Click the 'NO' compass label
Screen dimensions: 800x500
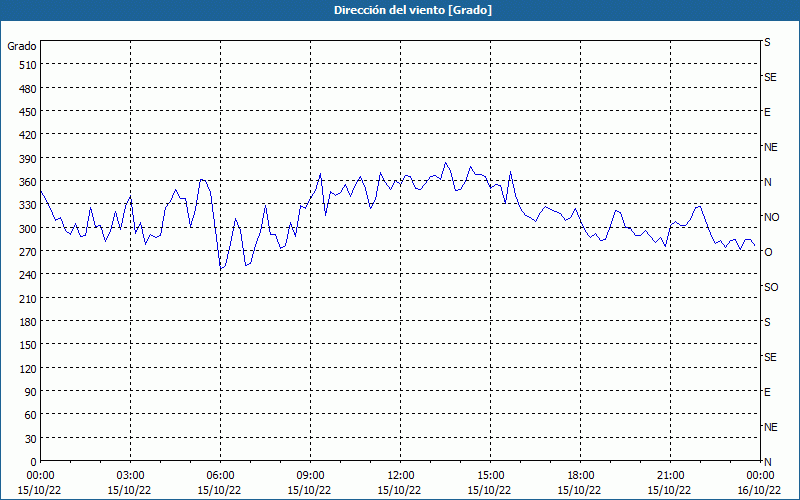coord(771,217)
